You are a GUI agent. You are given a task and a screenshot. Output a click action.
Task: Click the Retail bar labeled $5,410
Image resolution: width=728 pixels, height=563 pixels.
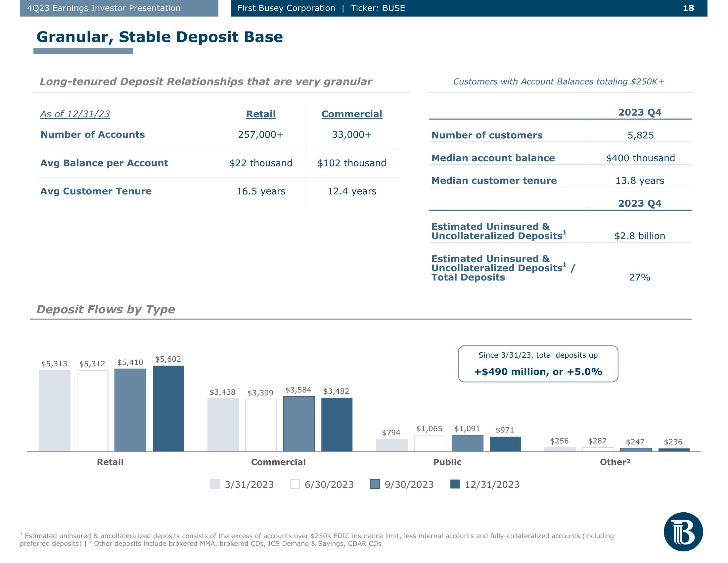coord(130,410)
